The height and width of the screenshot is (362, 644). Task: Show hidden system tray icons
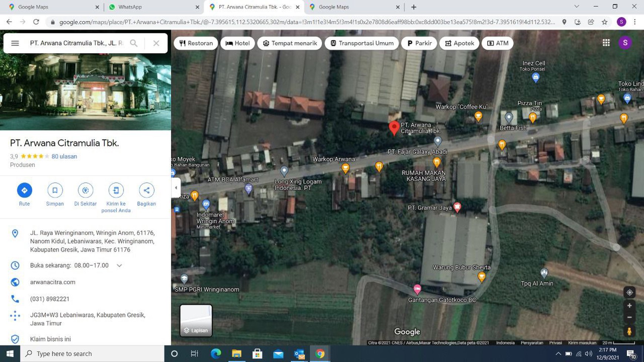[x=558, y=354]
